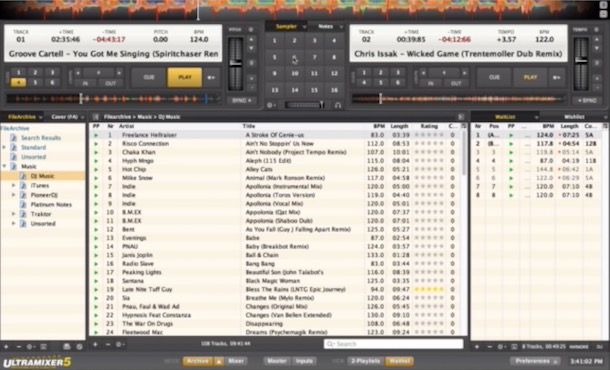
Task: Click the right deck skip-forward button
Action: (x=557, y=77)
